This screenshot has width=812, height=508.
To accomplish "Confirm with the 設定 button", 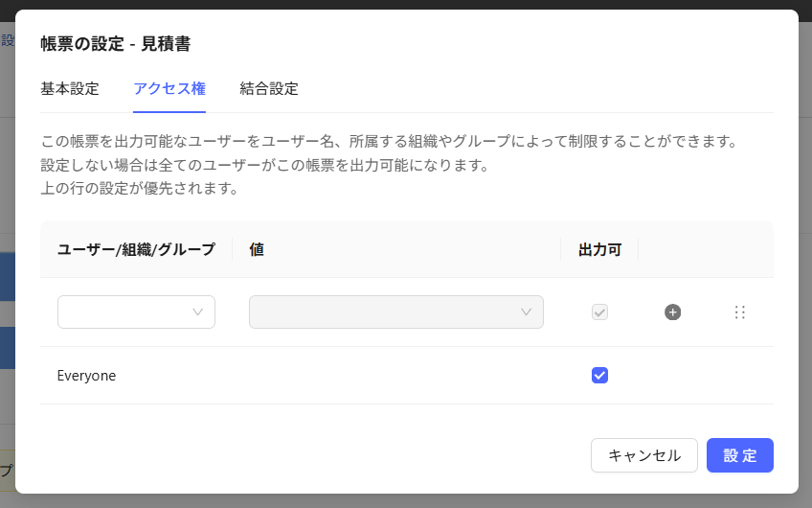I will [740, 455].
